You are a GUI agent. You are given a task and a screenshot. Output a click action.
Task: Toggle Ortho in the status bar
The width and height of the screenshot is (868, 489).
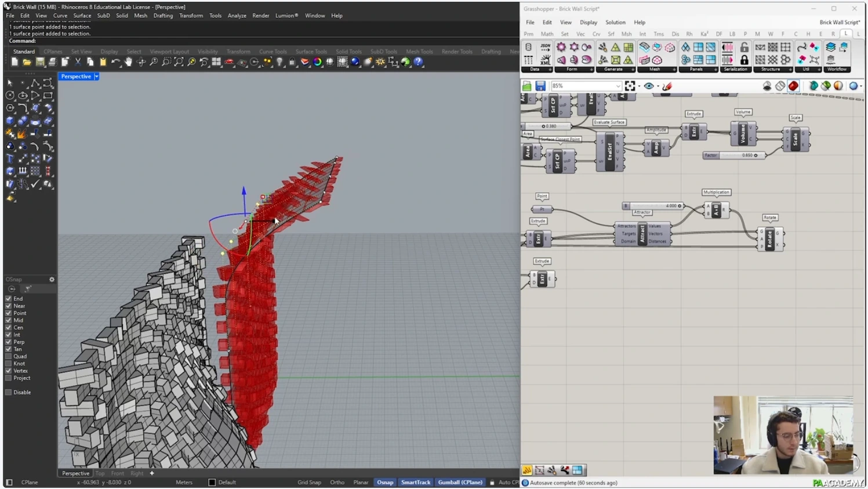coord(337,482)
